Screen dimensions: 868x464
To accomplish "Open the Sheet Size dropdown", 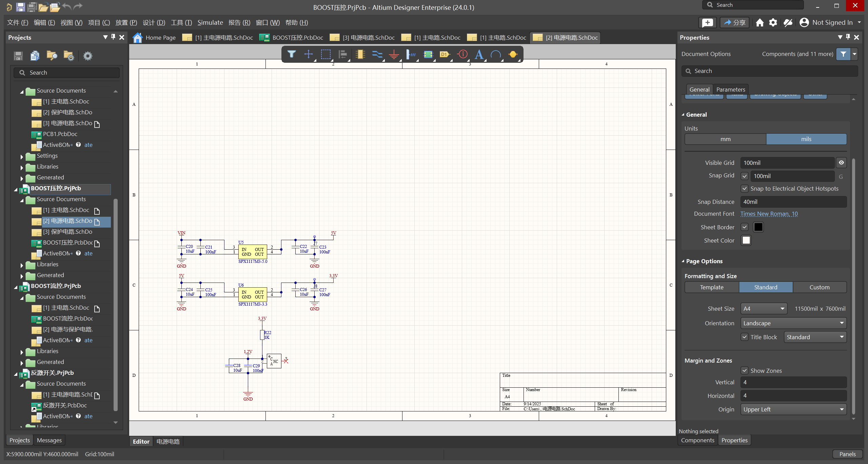I will click(764, 309).
